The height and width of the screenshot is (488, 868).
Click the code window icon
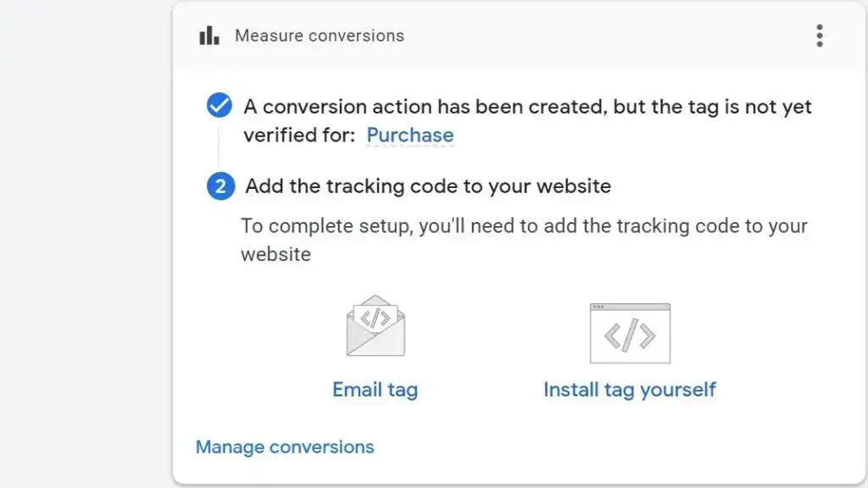pyautogui.click(x=629, y=333)
